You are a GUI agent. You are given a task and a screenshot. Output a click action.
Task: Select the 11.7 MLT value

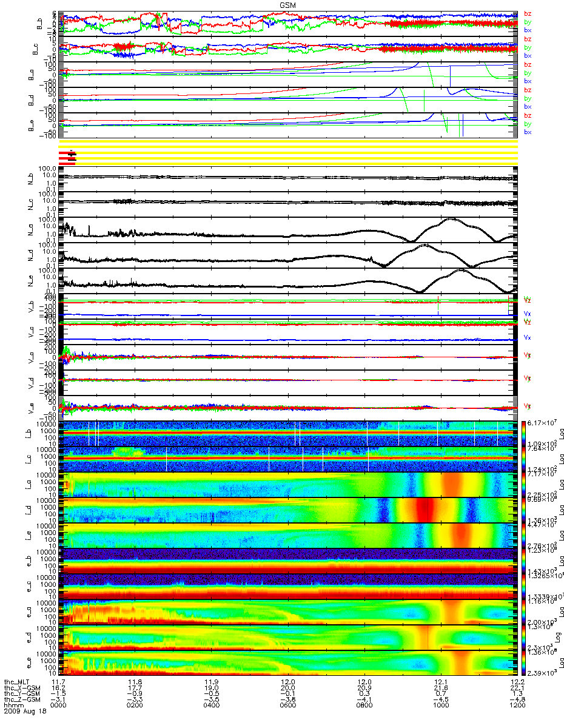[59, 683]
